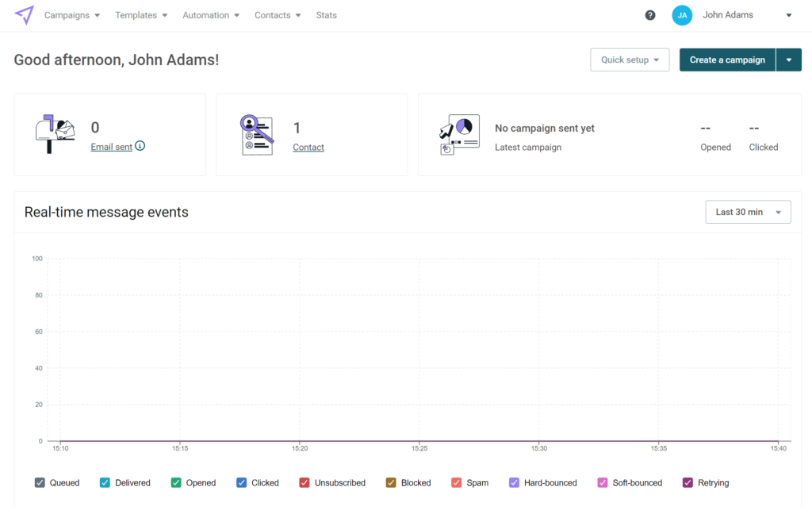Open the Create a campaign split-button arrow

(x=789, y=60)
